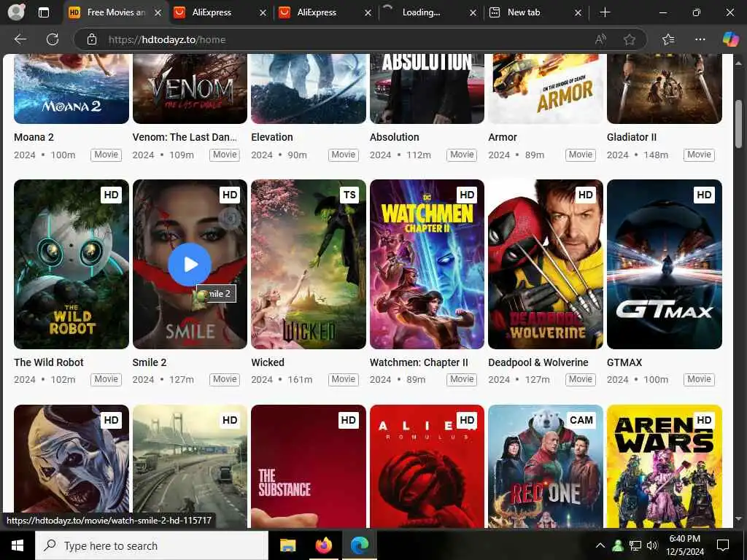Click the Wicked poster

click(x=309, y=264)
